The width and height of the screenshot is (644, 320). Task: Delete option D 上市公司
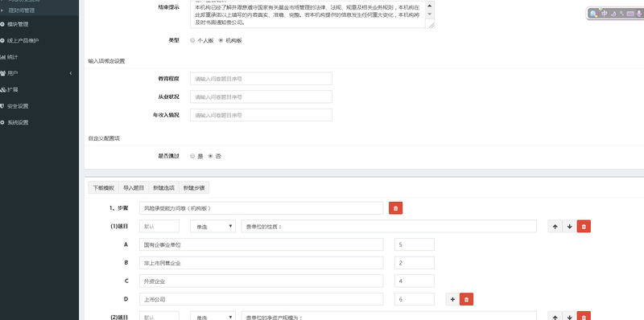point(466,299)
